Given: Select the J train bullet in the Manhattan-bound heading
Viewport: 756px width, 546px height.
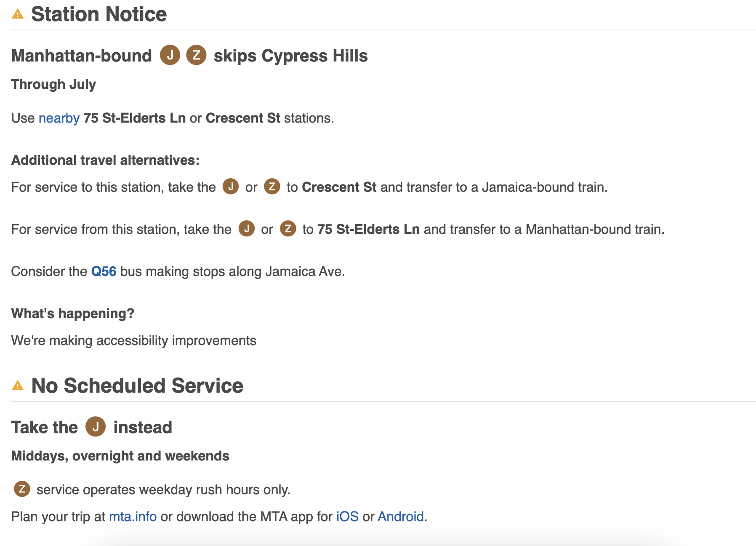Looking at the screenshot, I should (170, 55).
